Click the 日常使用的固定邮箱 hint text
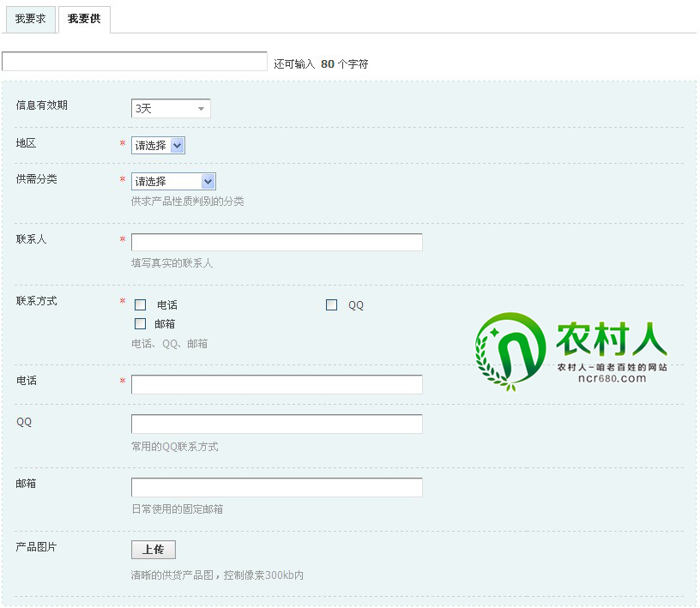 coord(178,509)
